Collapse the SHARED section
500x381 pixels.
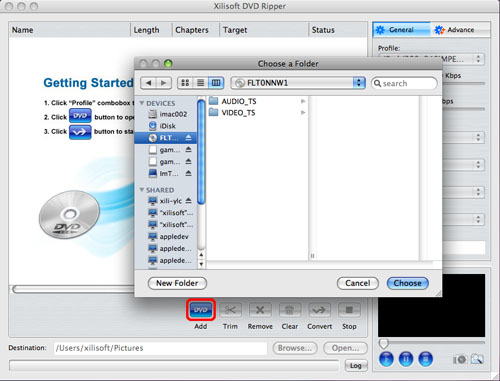[x=142, y=190]
